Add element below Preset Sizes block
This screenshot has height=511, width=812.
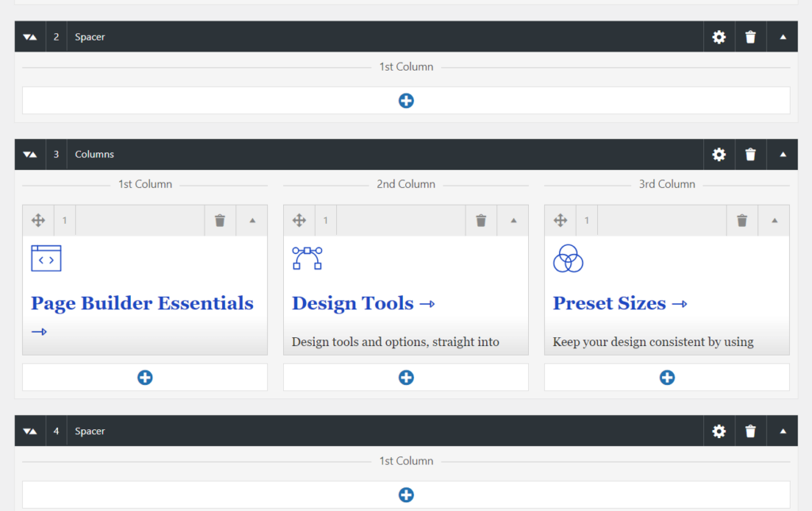pyautogui.click(x=667, y=377)
